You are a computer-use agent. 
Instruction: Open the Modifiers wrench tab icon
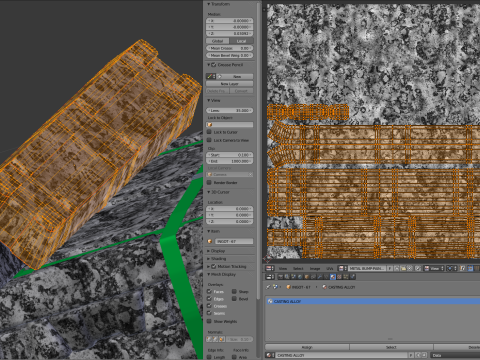tap(320, 277)
